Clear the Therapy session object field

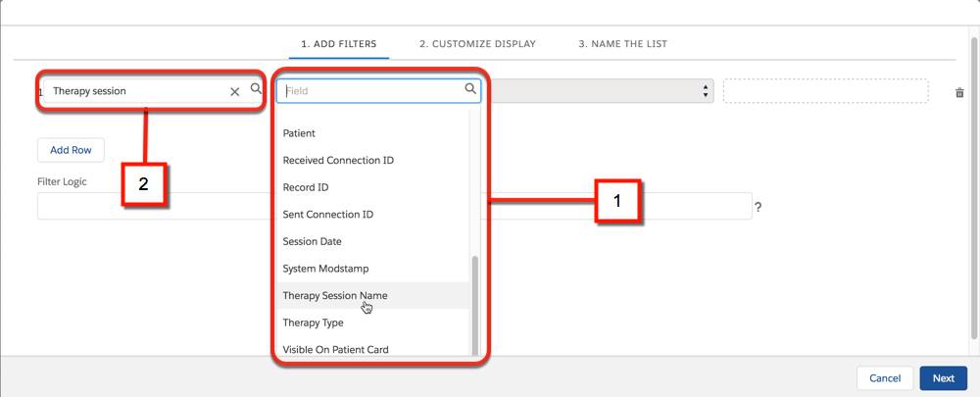(235, 92)
